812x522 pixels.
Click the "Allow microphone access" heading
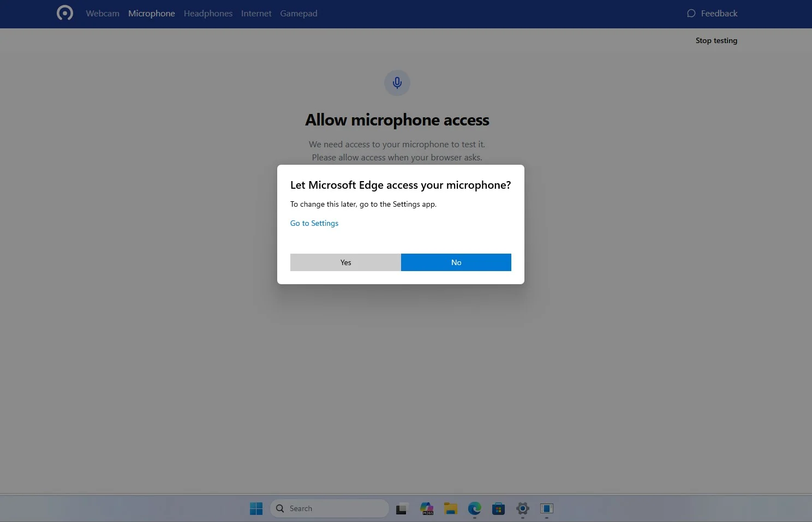pyautogui.click(x=397, y=120)
